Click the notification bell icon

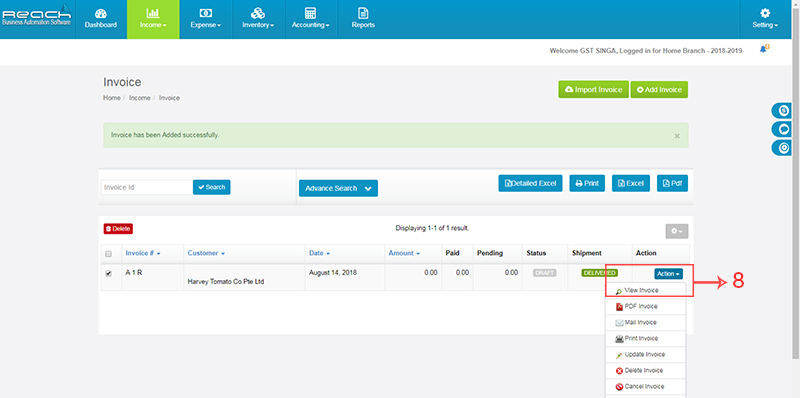764,49
